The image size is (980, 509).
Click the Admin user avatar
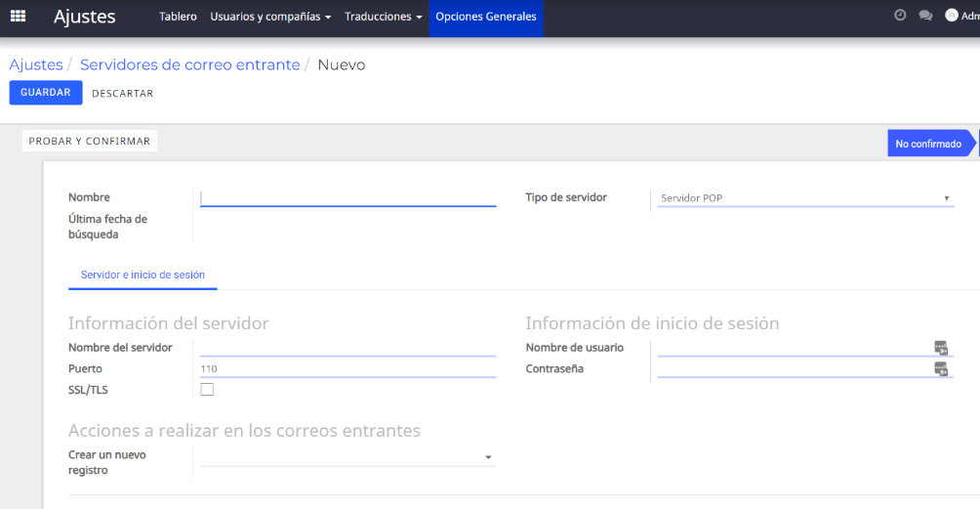[952, 16]
